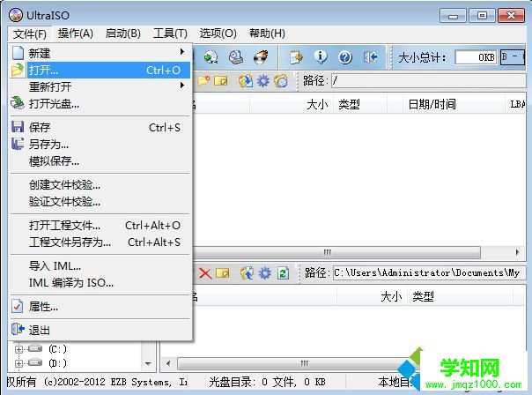Click the blue info toolbar icon
This screenshot has height=395, width=532.
tap(321, 57)
